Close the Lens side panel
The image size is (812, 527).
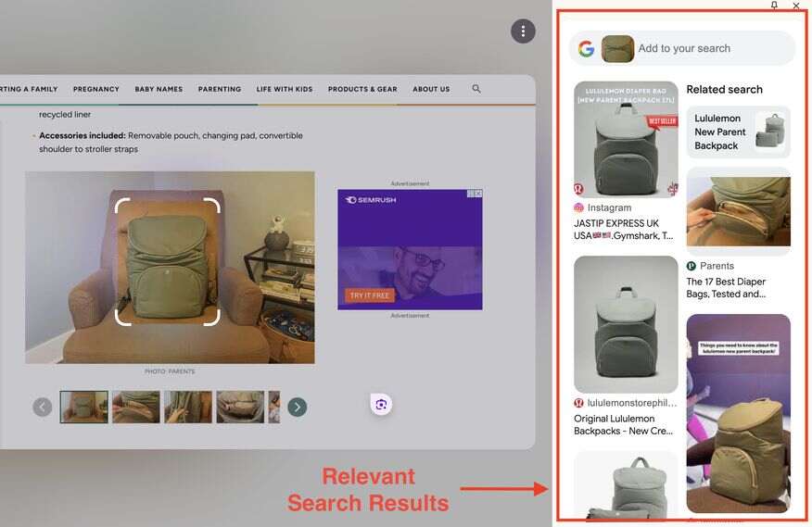[x=796, y=6]
